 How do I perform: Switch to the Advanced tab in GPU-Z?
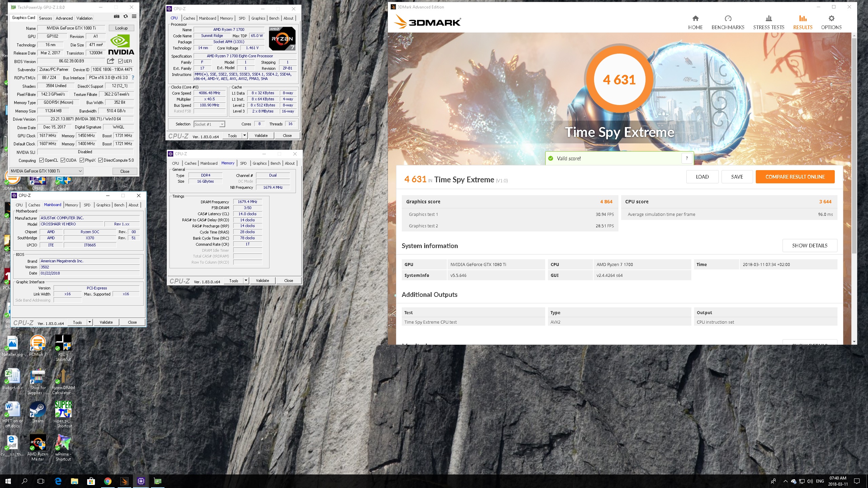64,18
